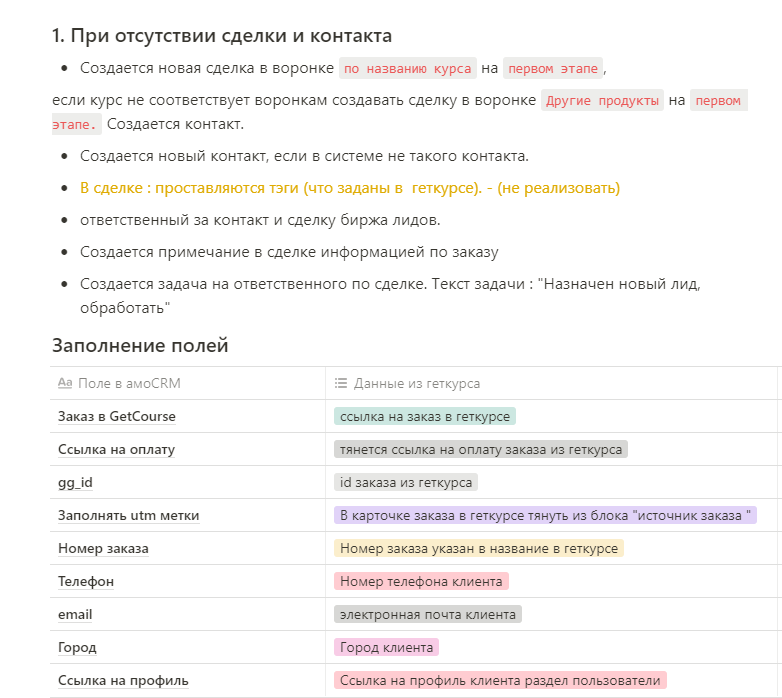Select the gray "электронная почта клиента" tag
This screenshot has width=782, height=698.
428,614
